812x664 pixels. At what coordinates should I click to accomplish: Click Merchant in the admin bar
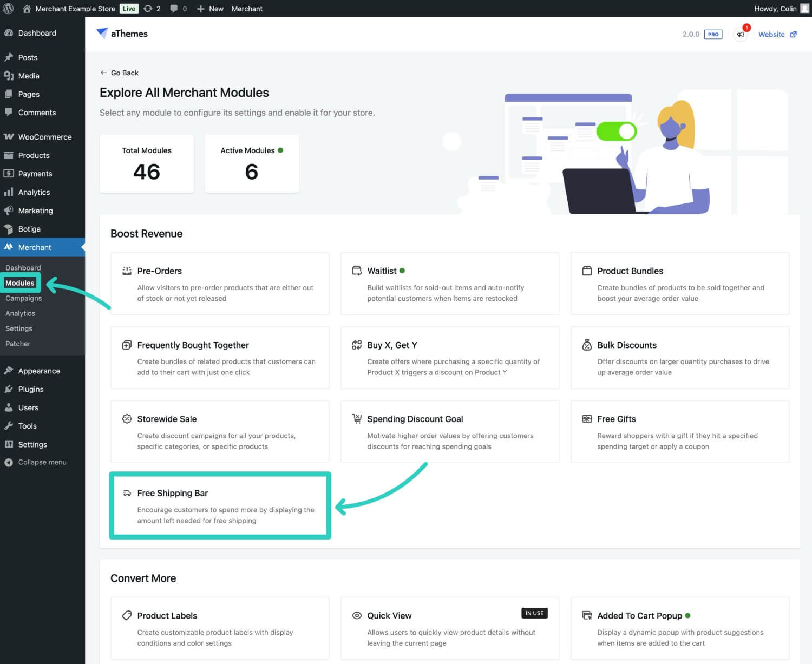(x=247, y=9)
